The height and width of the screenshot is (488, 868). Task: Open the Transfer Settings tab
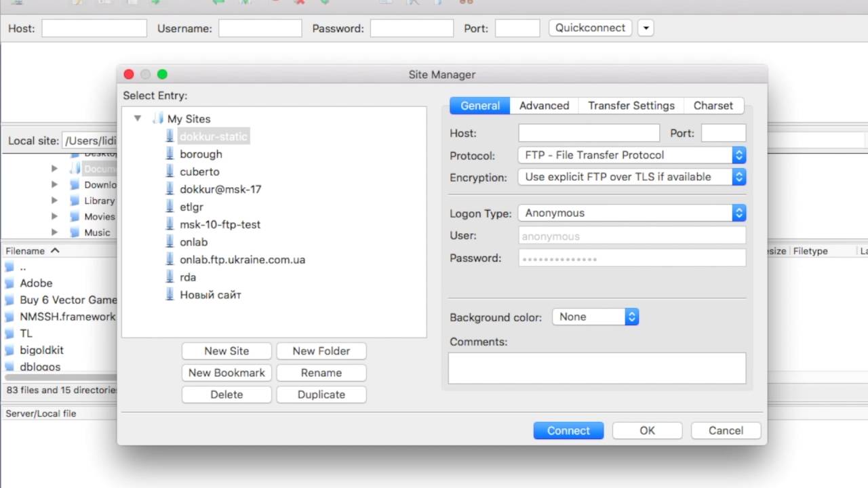tap(631, 106)
